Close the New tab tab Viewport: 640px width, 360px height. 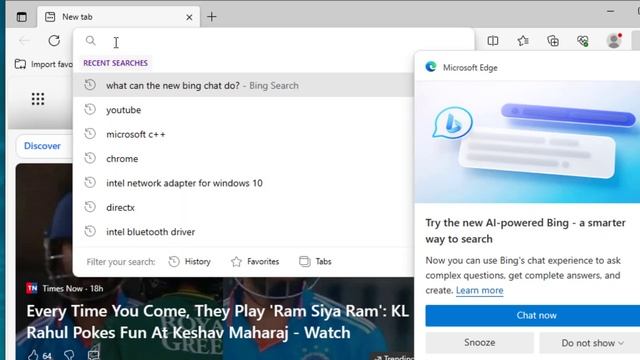(x=189, y=17)
